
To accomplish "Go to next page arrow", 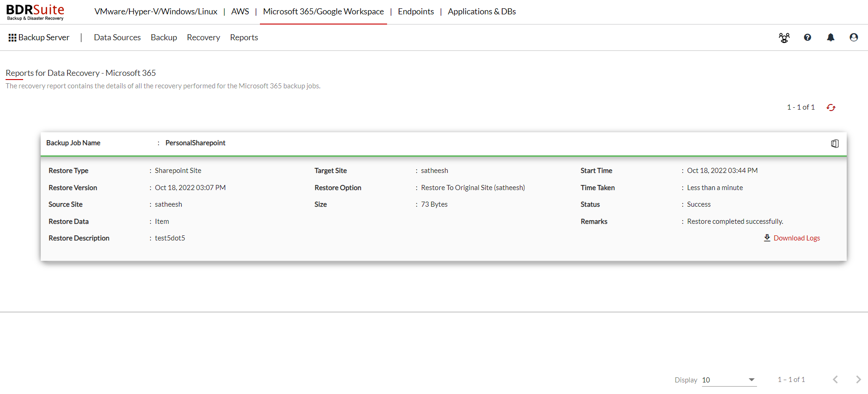I will [858, 380].
